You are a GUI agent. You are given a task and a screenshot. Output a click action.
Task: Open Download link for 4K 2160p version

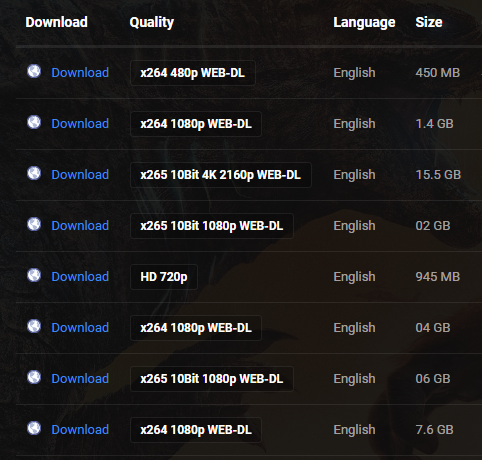[80, 175]
